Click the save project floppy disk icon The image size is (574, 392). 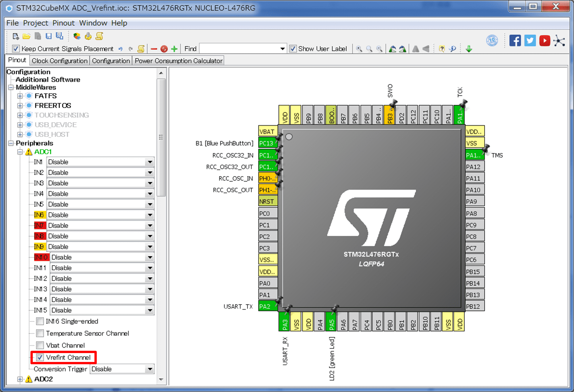pos(49,36)
